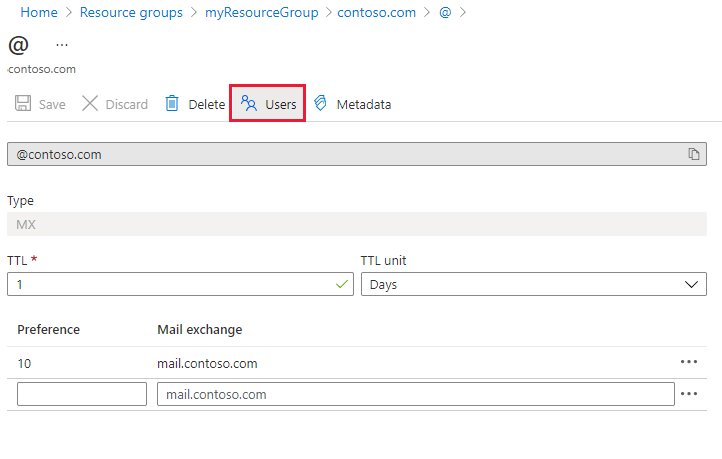Click the Metadata tag icon

pos(321,104)
